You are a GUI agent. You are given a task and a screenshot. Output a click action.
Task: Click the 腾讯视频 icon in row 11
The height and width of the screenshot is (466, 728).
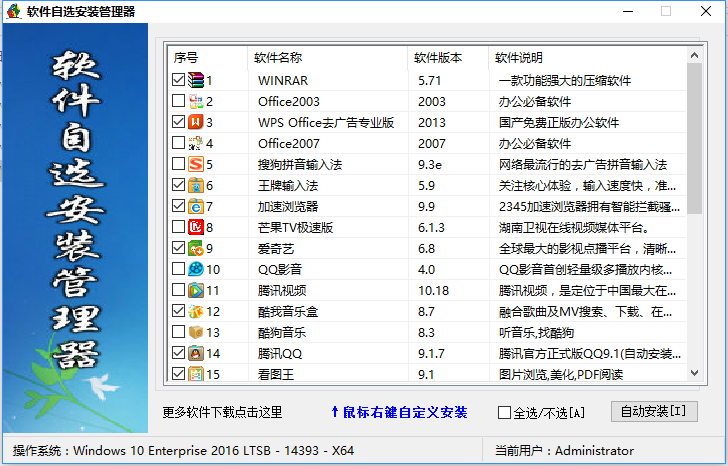pos(196,290)
